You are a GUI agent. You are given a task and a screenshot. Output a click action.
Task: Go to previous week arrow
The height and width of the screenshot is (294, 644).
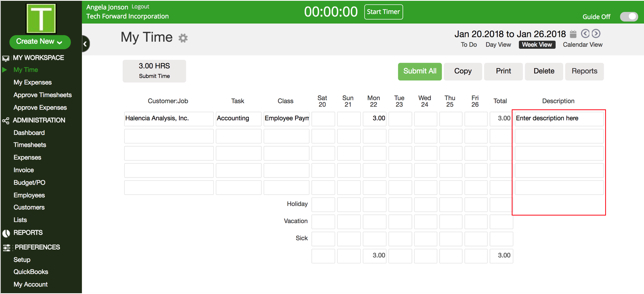click(585, 34)
